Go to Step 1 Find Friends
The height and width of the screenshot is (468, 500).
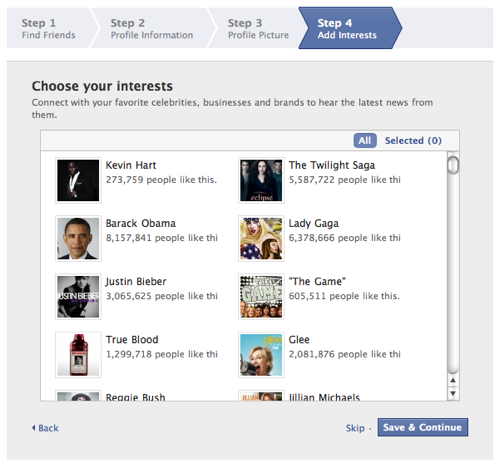tap(49, 28)
